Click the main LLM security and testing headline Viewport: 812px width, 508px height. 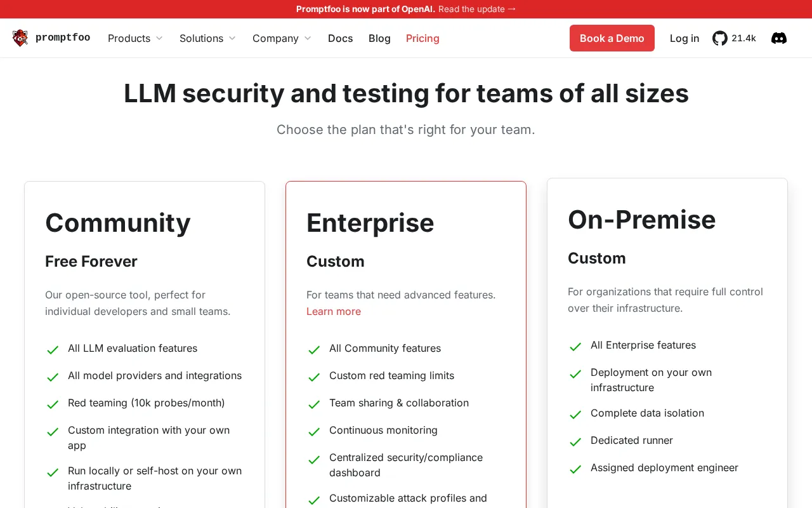[x=406, y=93]
